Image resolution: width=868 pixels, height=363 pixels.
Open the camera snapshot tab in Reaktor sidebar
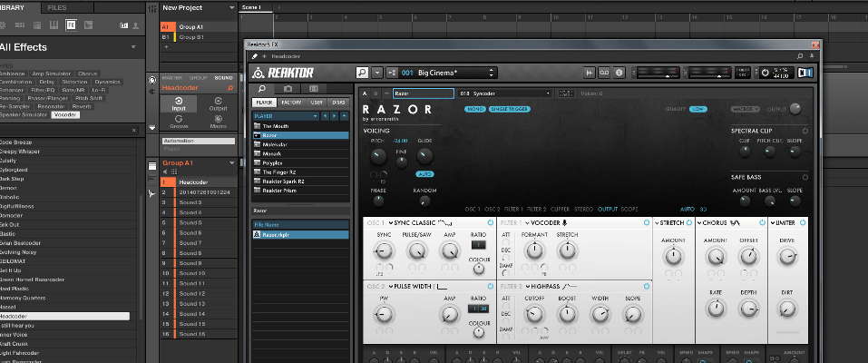(x=288, y=89)
